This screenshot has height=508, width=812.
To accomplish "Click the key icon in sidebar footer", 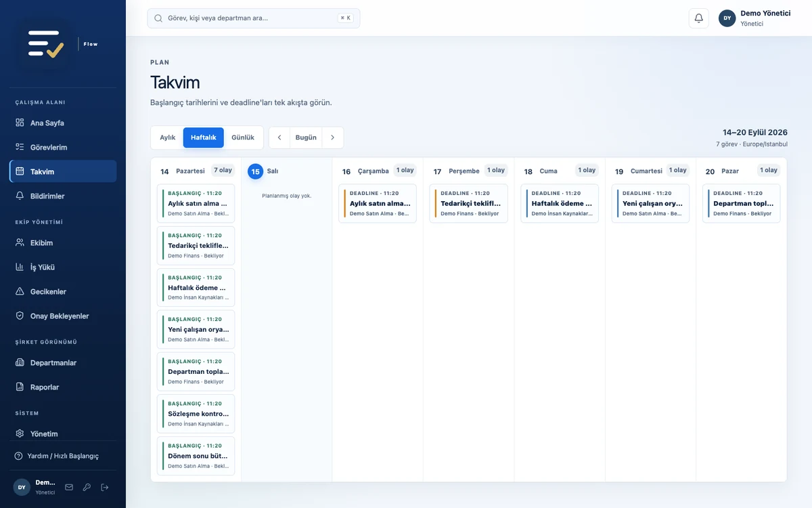I will click(x=87, y=487).
